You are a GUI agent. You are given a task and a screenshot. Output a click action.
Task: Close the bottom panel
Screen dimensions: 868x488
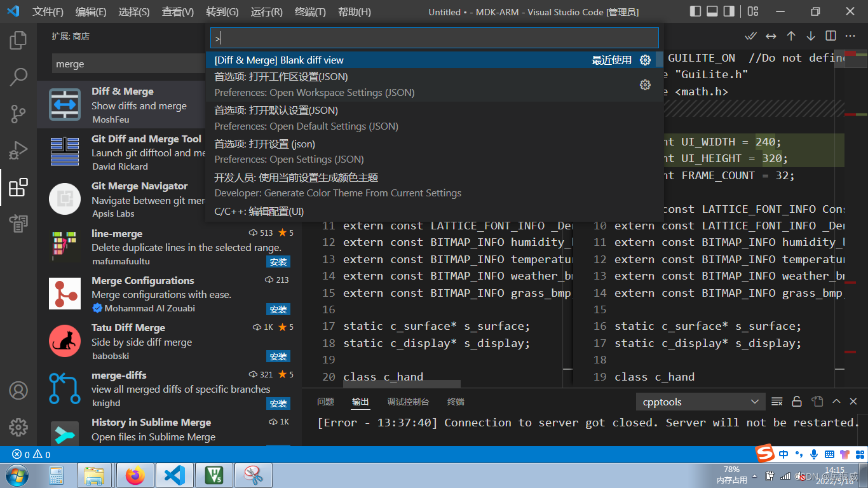click(853, 402)
